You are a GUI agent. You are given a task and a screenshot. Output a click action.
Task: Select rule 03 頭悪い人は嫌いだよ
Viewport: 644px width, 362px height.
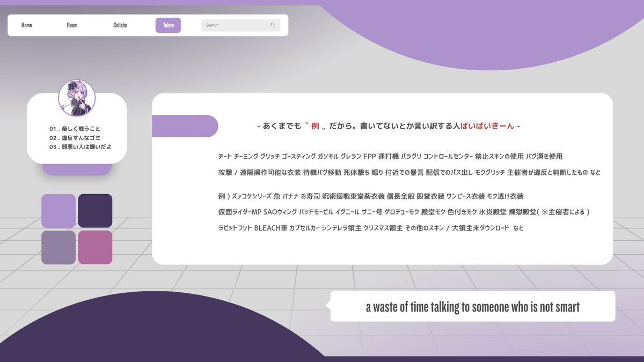80,146
